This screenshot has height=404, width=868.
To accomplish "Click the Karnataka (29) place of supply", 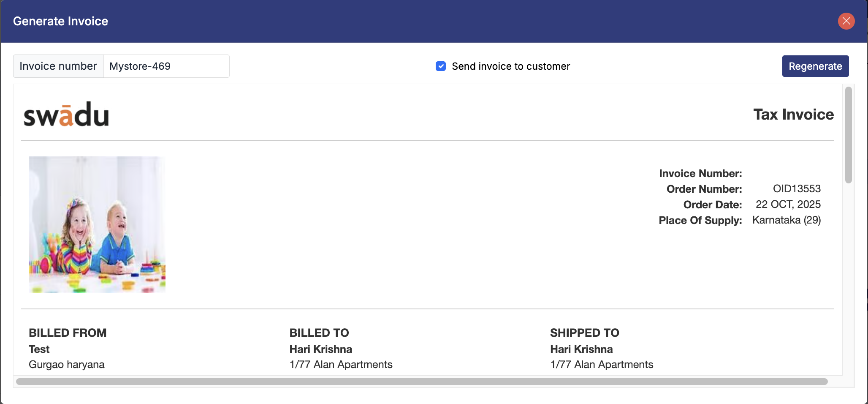I will [x=786, y=220].
